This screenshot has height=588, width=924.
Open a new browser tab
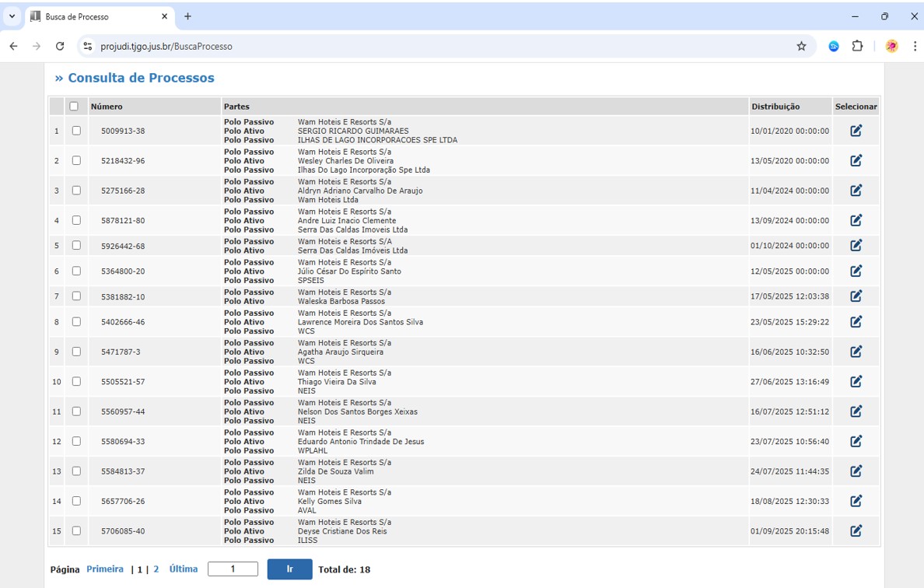187,16
